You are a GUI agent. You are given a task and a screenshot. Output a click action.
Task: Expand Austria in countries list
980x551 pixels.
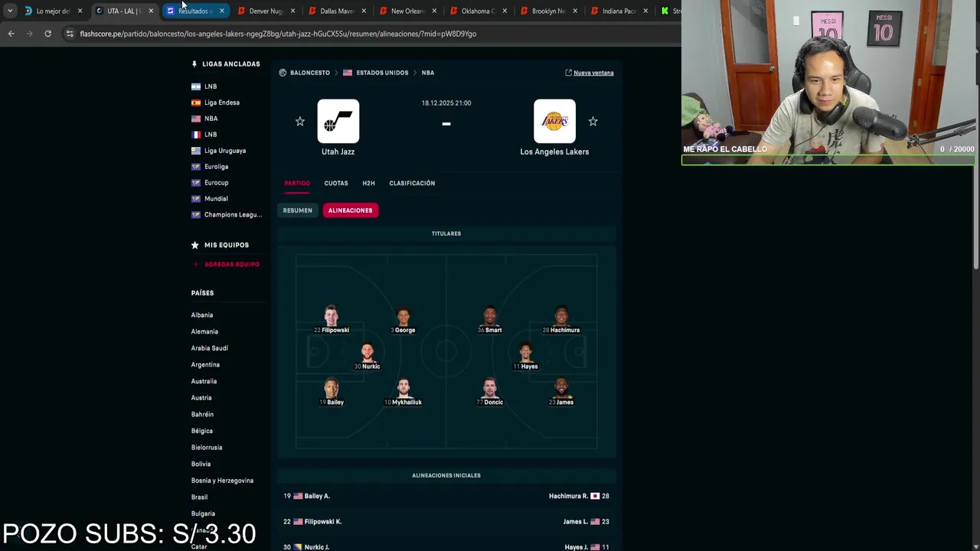[x=201, y=398]
